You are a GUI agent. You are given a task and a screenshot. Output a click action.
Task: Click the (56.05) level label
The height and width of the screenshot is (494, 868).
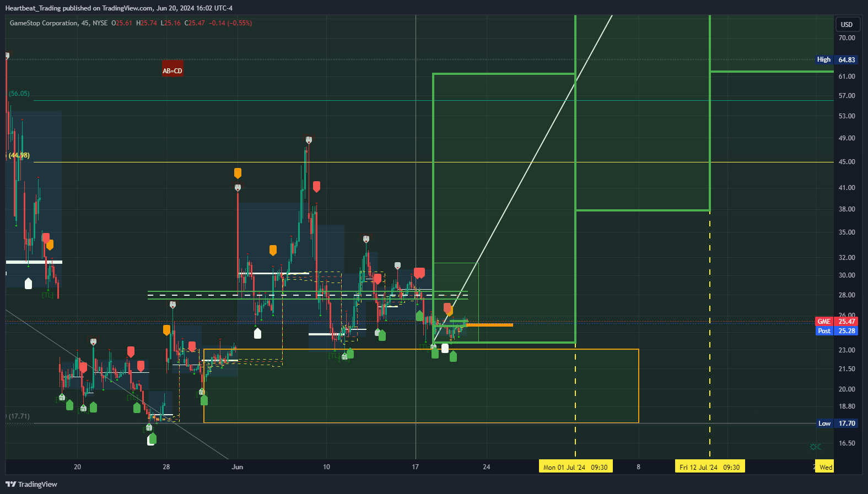point(19,94)
